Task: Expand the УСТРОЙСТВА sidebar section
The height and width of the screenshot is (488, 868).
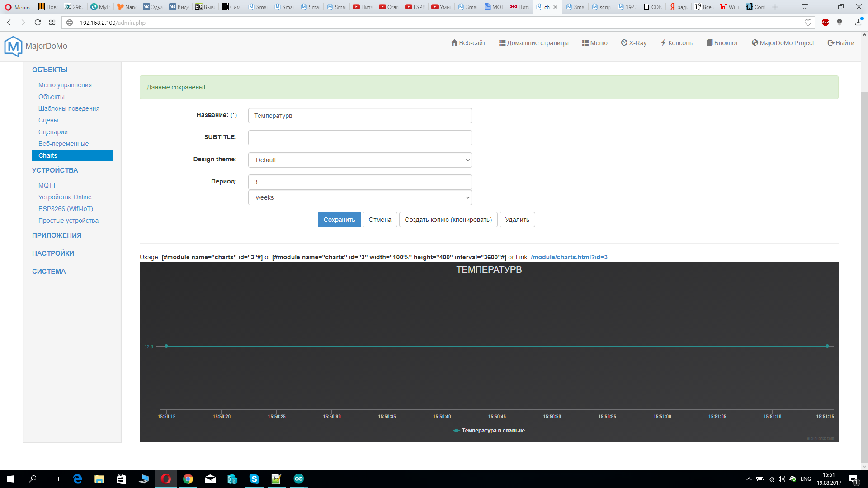Action: click(x=55, y=170)
